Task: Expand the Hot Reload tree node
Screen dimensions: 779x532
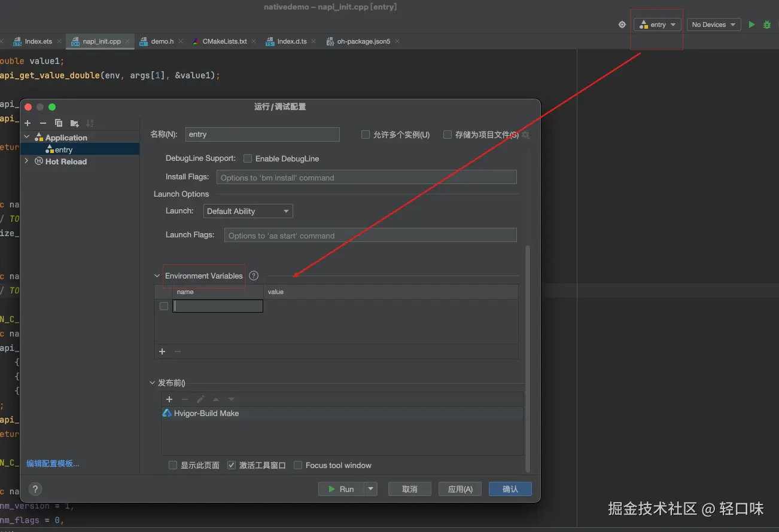Action: (x=27, y=161)
